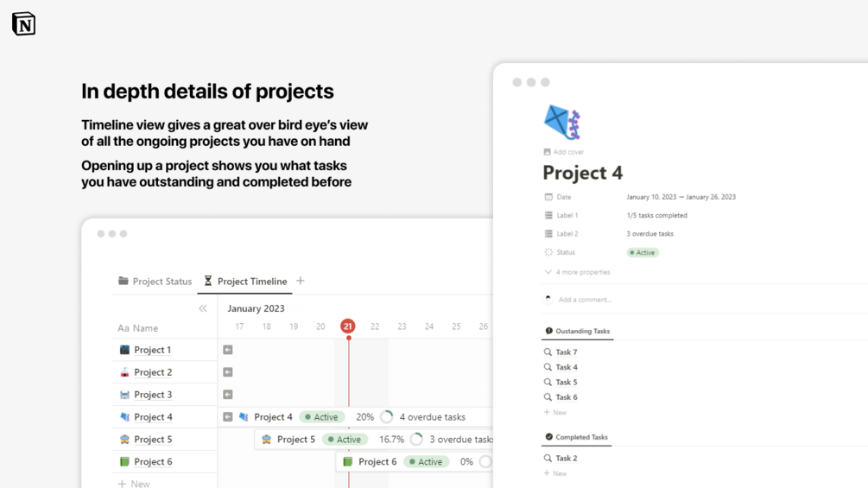Click the Add a comment field
Image resolution: width=868 pixels, height=488 pixels.
pyautogui.click(x=585, y=300)
